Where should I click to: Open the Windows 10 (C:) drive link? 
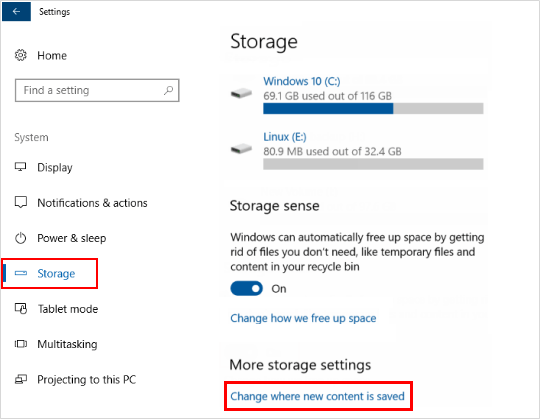pos(302,81)
